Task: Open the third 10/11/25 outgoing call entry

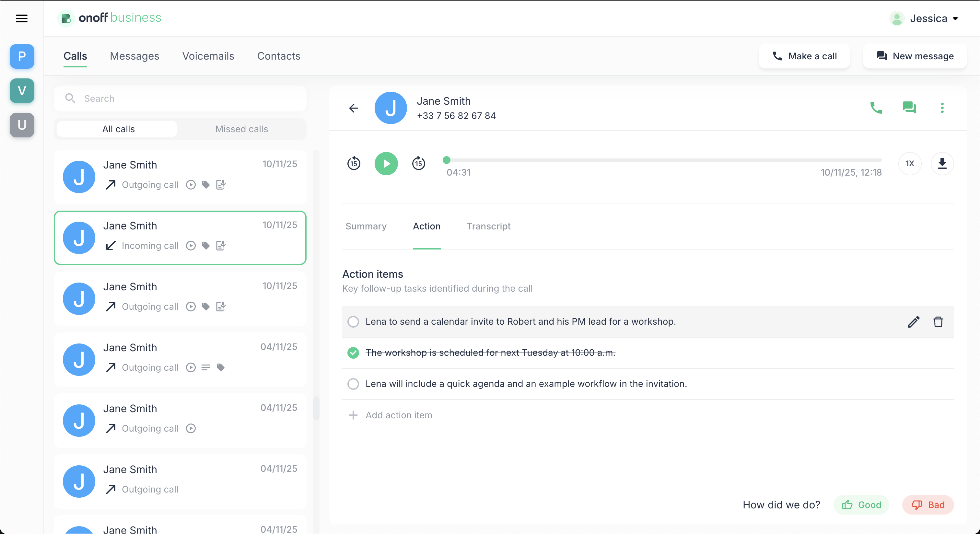Action: point(180,298)
